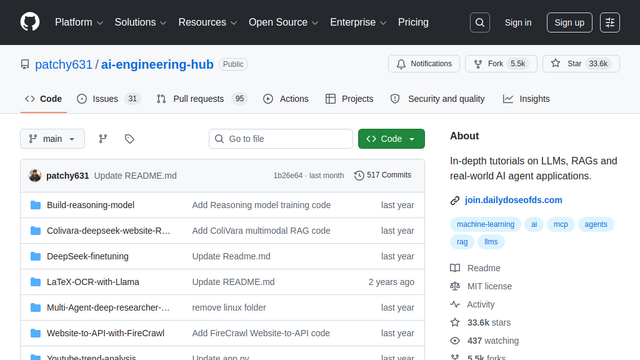
Task: Star the repository with Star button
Action: [x=581, y=64]
